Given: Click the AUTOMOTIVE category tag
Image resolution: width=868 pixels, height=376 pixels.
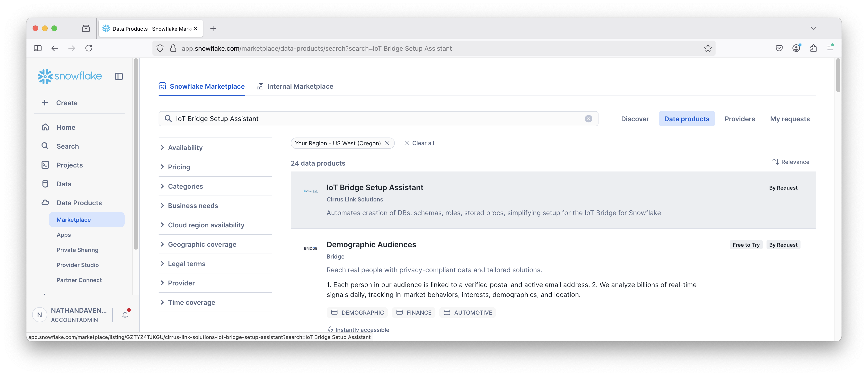Looking at the screenshot, I should pos(467,313).
